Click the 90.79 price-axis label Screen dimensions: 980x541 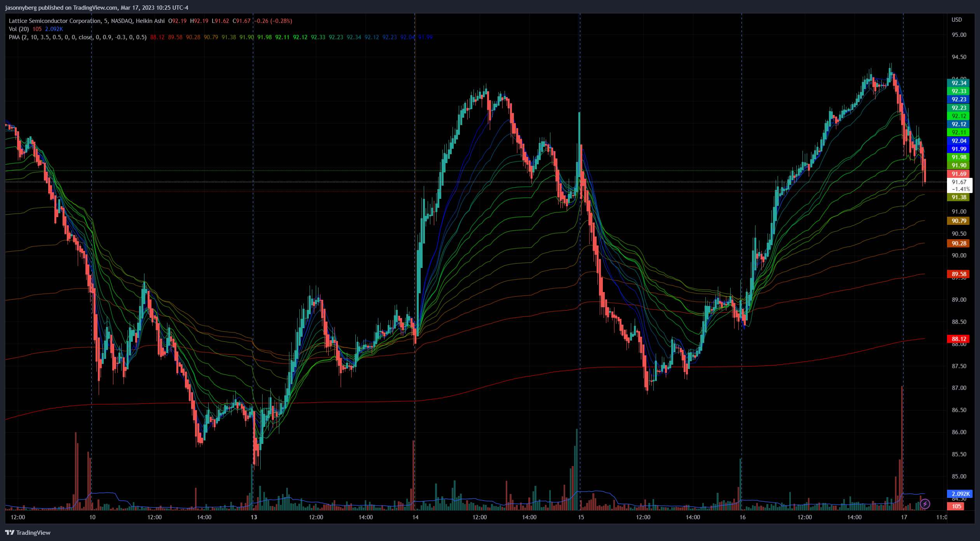click(958, 221)
